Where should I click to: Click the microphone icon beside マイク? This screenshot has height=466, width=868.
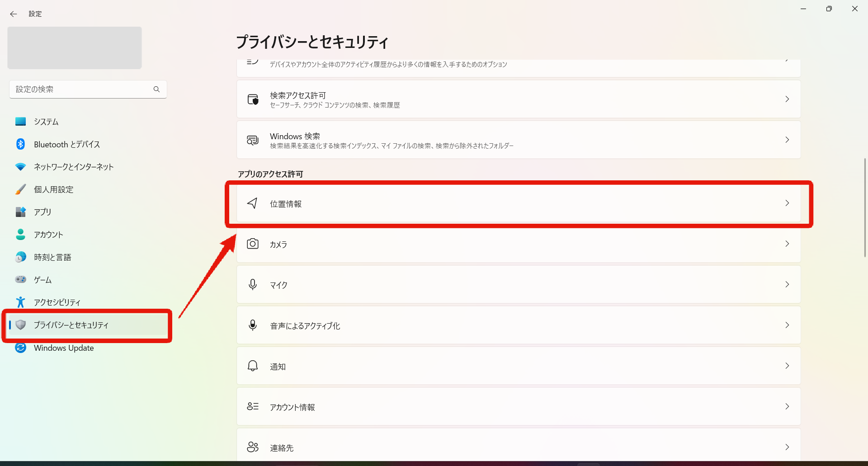[x=253, y=285]
